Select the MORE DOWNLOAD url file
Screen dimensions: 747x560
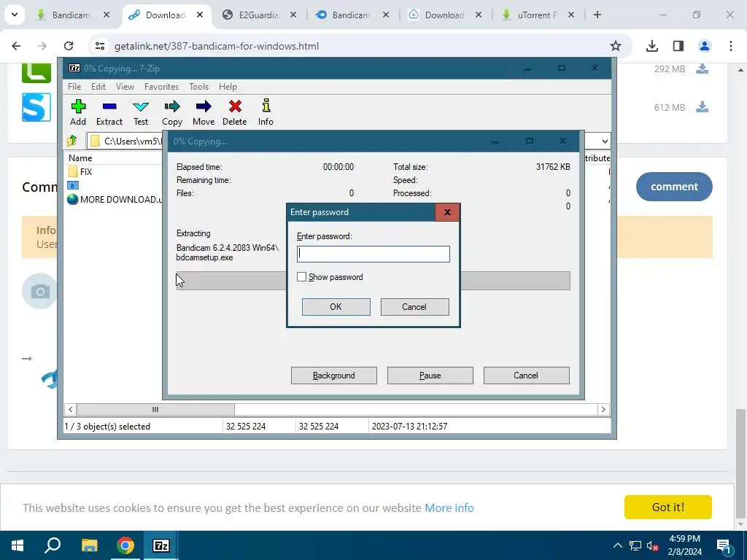[115, 200]
